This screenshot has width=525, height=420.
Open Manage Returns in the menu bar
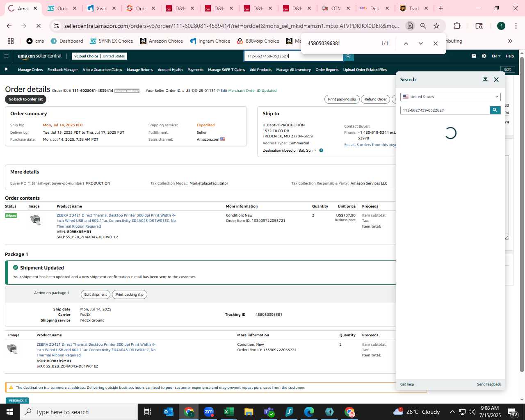(140, 70)
